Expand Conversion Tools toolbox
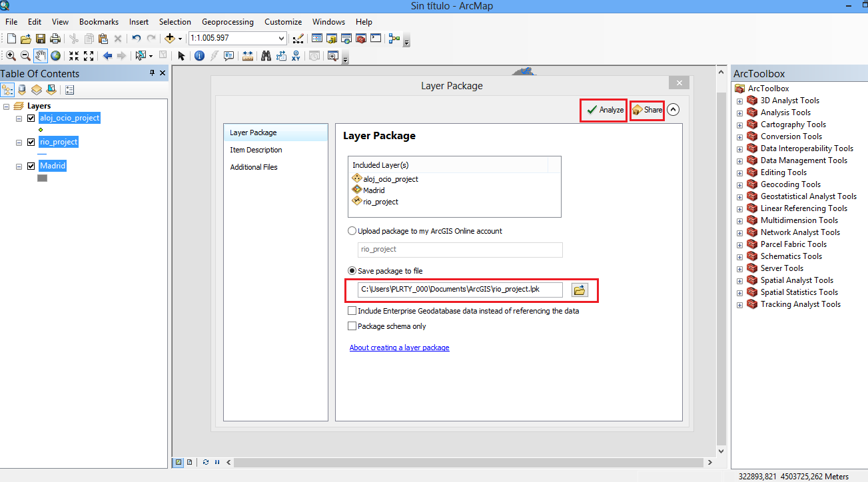This screenshot has height=482, width=868. click(739, 137)
